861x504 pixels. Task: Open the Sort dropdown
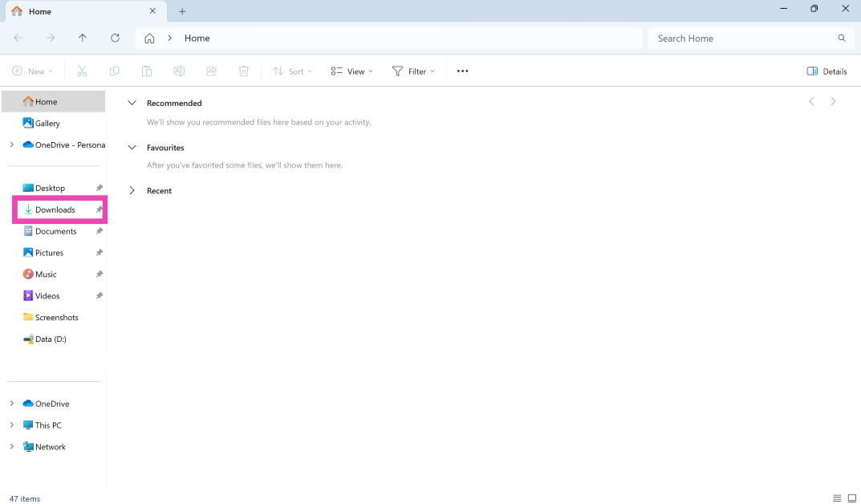tap(292, 71)
